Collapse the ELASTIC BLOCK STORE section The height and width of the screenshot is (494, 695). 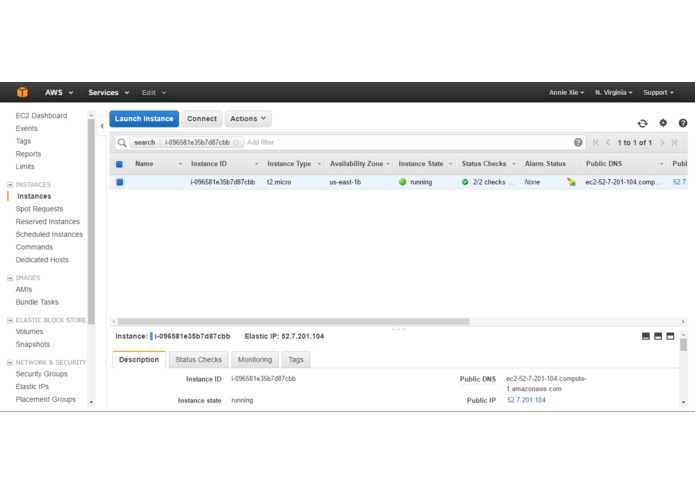(x=10, y=320)
